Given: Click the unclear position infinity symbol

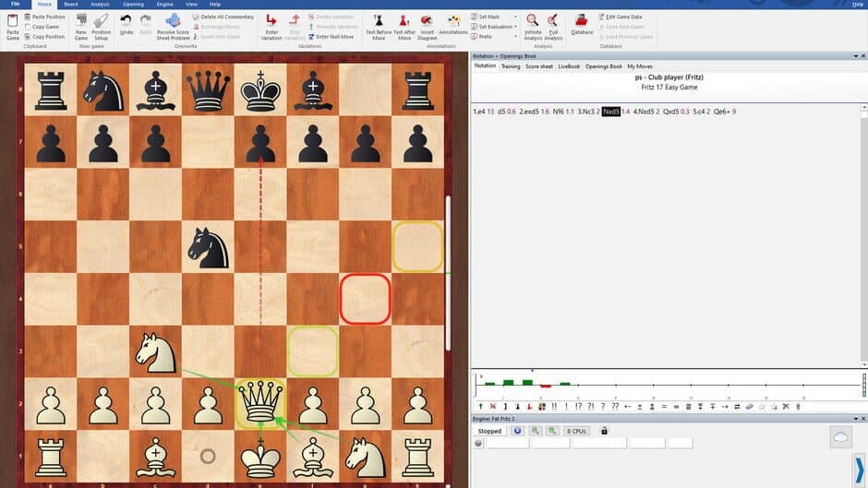Looking at the screenshot, I should pyautogui.click(x=676, y=407).
